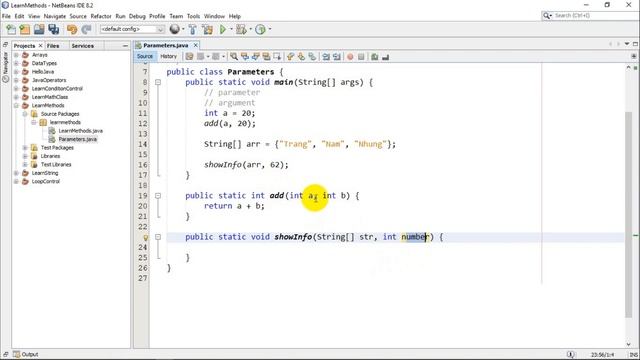The height and width of the screenshot is (360, 640).
Task: Click the Comment editor toolbar icon
Action: pos(374,57)
